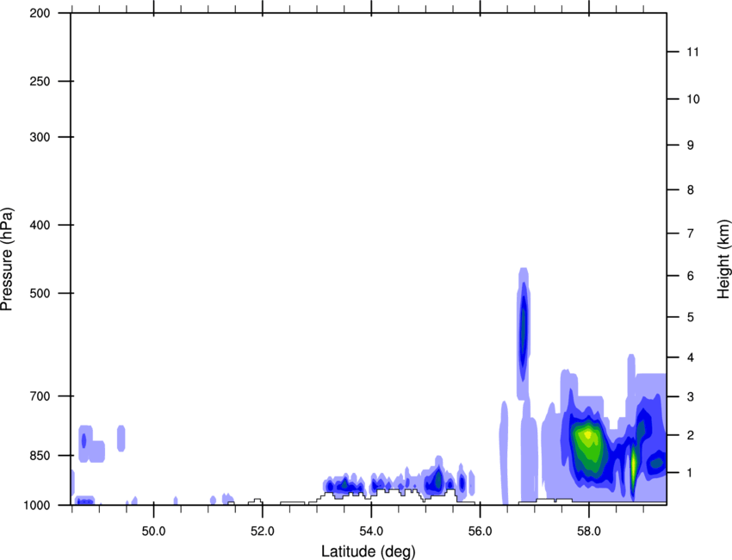Pick height tick label 3
This screenshot has width=732, height=560.
click(x=691, y=396)
